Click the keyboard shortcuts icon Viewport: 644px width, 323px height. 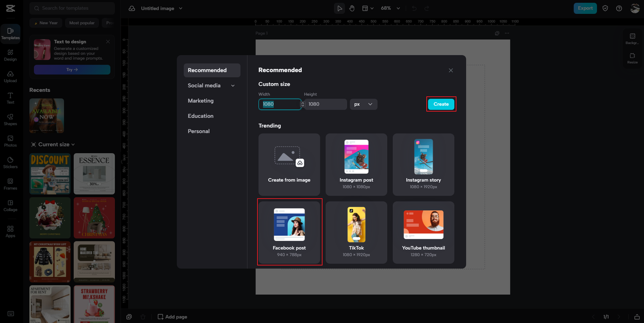point(11,314)
